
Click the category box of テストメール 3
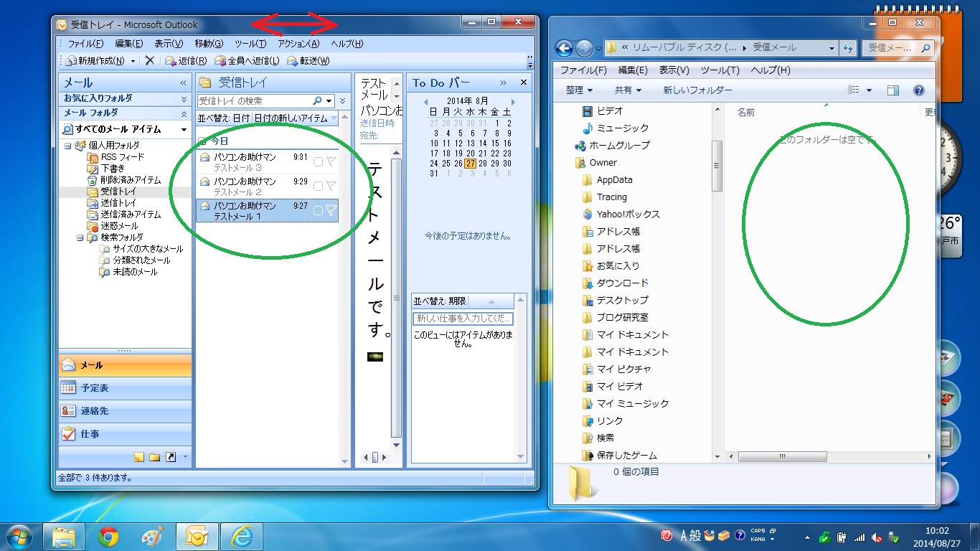(x=318, y=161)
